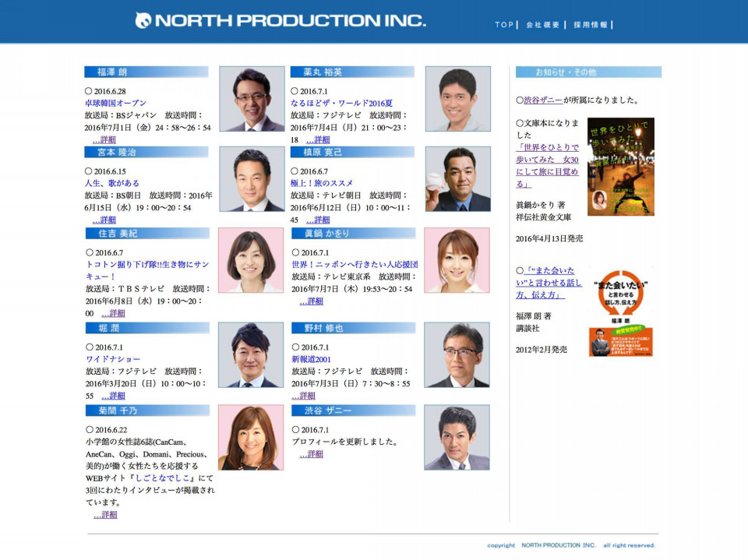Screen dimensions: 748x560
Task: Open the また会いたいと言わせる話し方 book link
Action: tap(549, 283)
